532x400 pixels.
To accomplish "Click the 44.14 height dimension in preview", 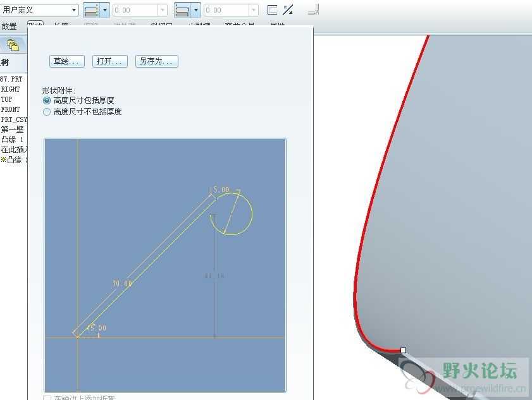I will (x=214, y=276).
